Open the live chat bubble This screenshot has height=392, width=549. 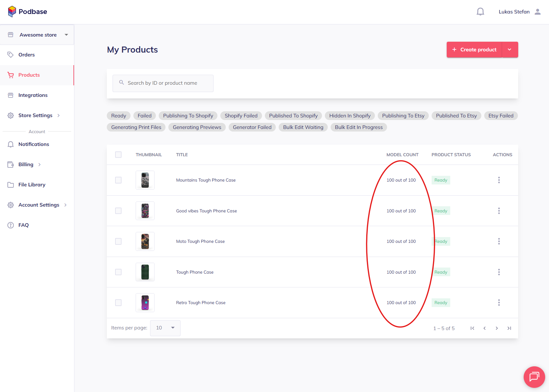(534, 377)
